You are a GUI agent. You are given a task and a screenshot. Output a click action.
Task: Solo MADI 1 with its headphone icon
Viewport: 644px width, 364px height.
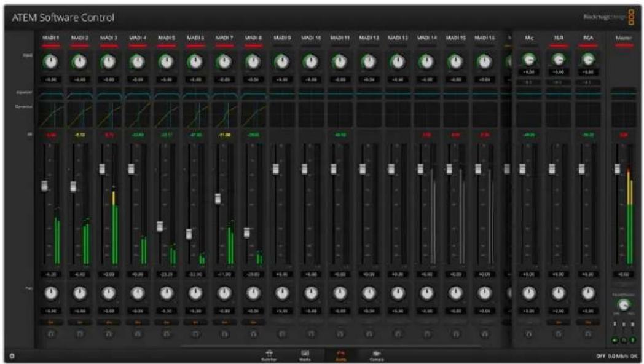(x=51, y=334)
